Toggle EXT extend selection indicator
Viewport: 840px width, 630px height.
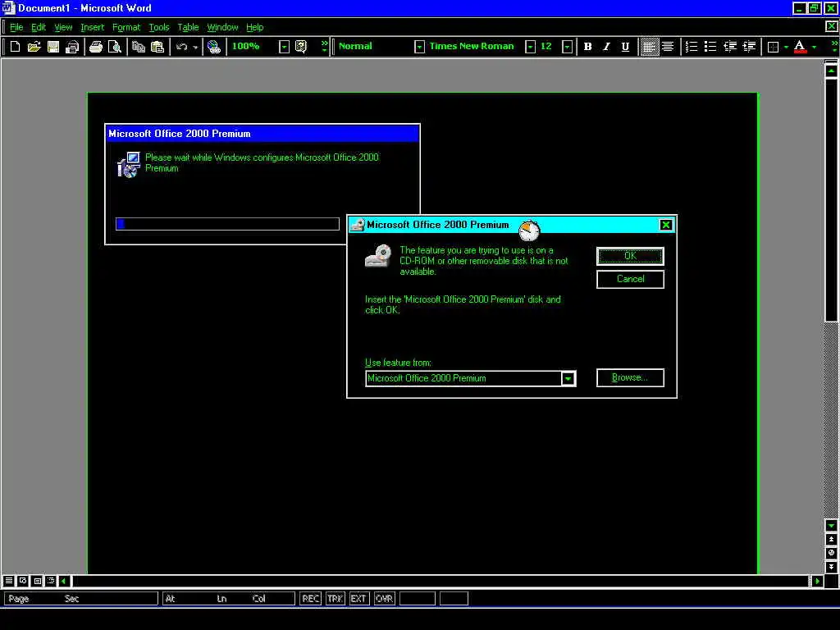click(359, 598)
